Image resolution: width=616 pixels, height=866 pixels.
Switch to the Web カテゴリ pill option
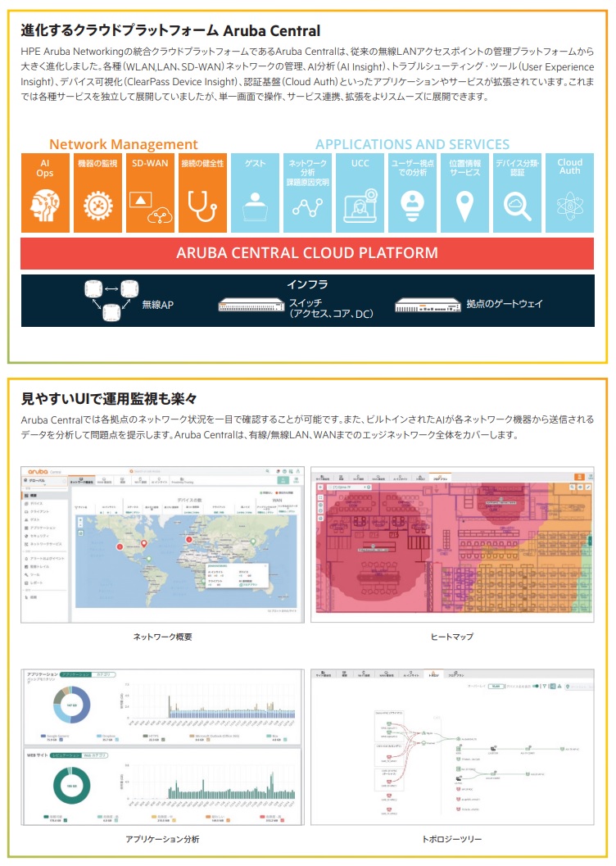(94, 755)
